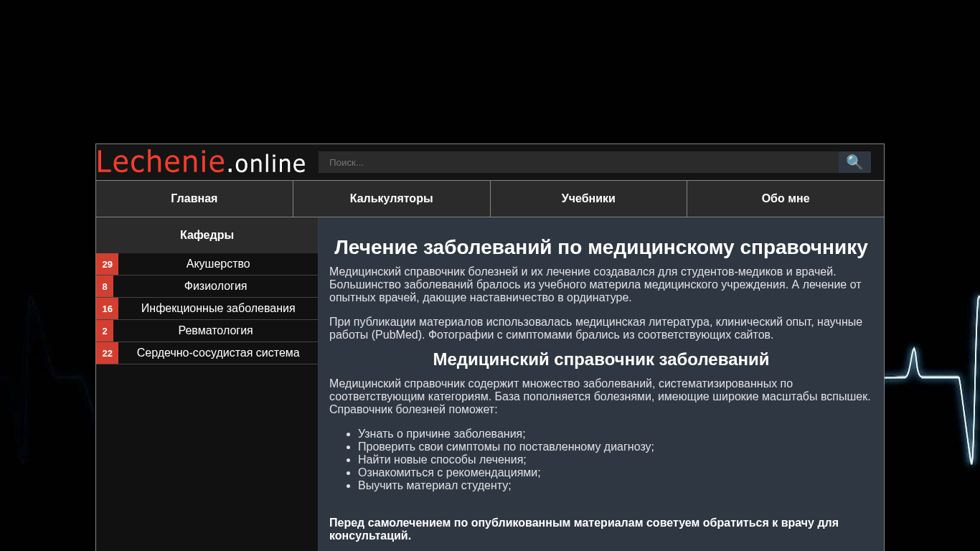Screen dimensions: 980x551
Task: Focus the Поиск search field
Action: click(x=578, y=162)
